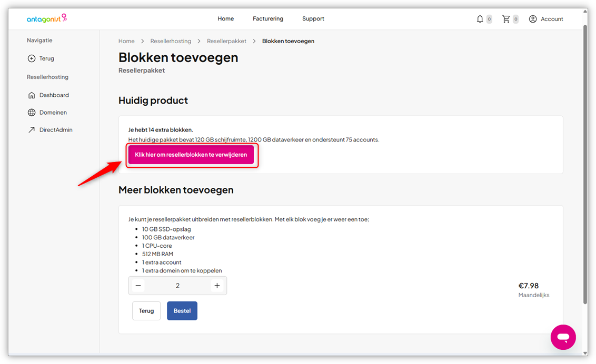Select Home in the top navigation
The width and height of the screenshot is (596, 364).
tap(225, 18)
